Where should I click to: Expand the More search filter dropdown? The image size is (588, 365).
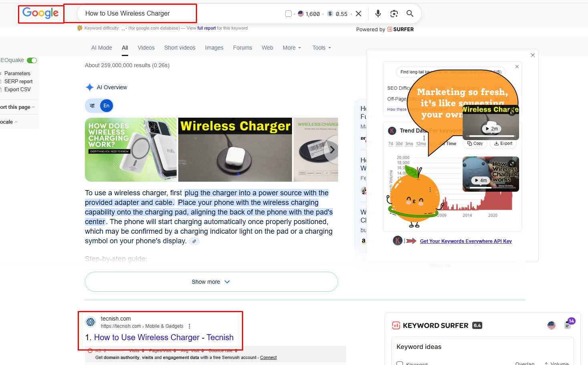click(292, 48)
